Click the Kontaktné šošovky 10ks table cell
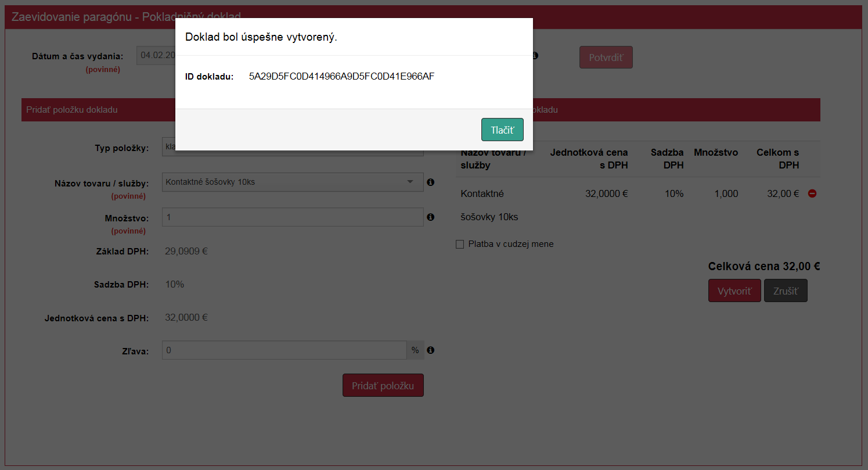The width and height of the screenshot is (868, 470). pos(489,205)
